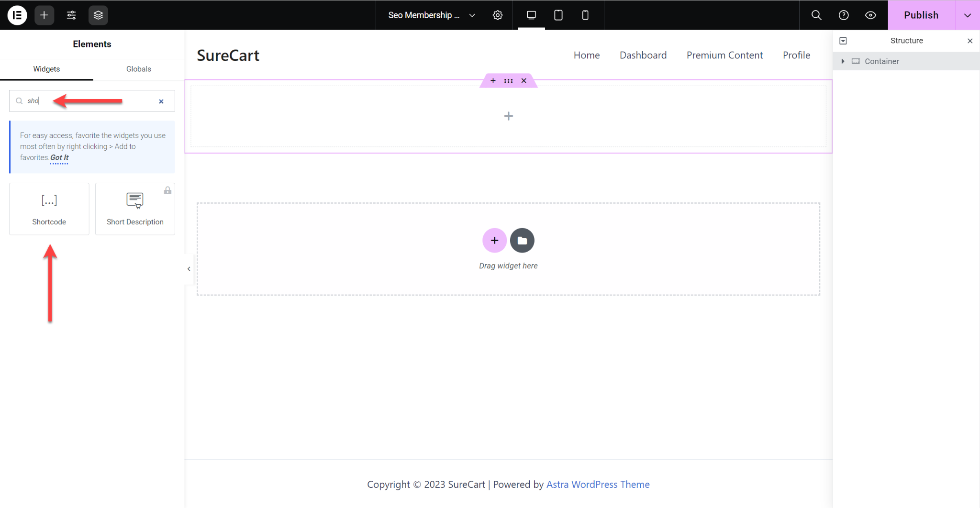The height and width of the screenshot is (508, 980).
Task: Open the Seo Membership page dropdown
Action: pyautogui.click(x=472, y=15)
